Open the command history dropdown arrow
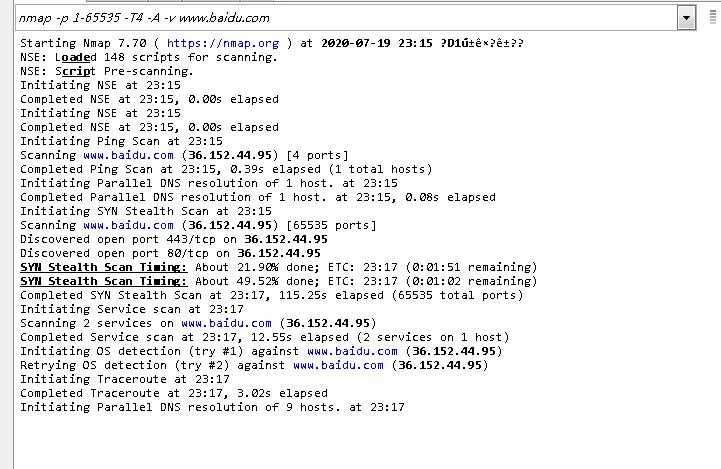721x469 pixels. 686,18
